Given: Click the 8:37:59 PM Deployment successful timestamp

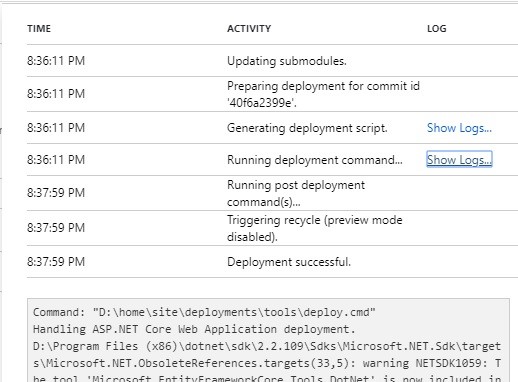Looking at the screenshot, I should tap(56, 262).
